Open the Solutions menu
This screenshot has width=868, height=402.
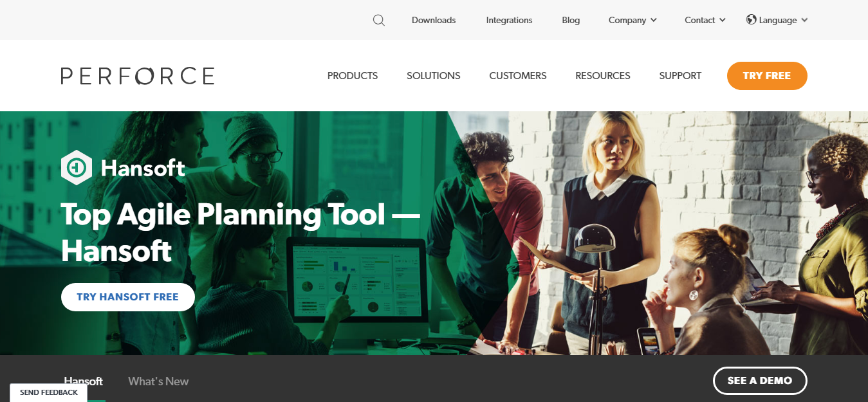tap(434, 76)
